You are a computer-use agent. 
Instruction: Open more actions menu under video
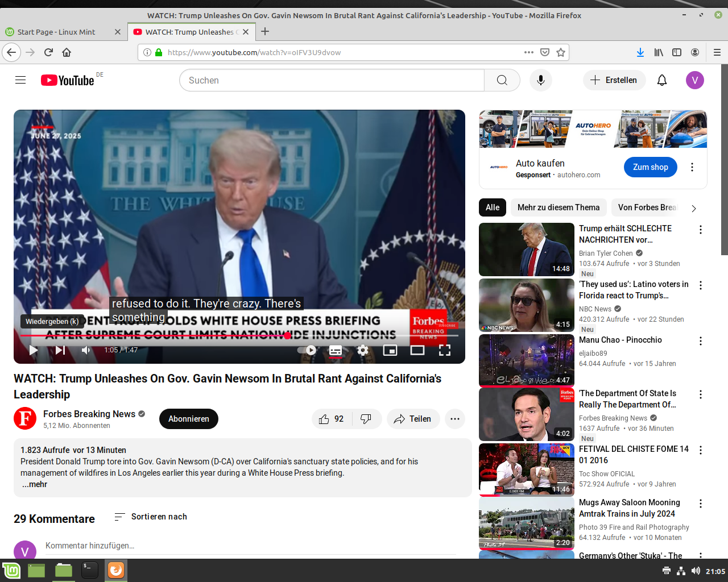(455, 419)
